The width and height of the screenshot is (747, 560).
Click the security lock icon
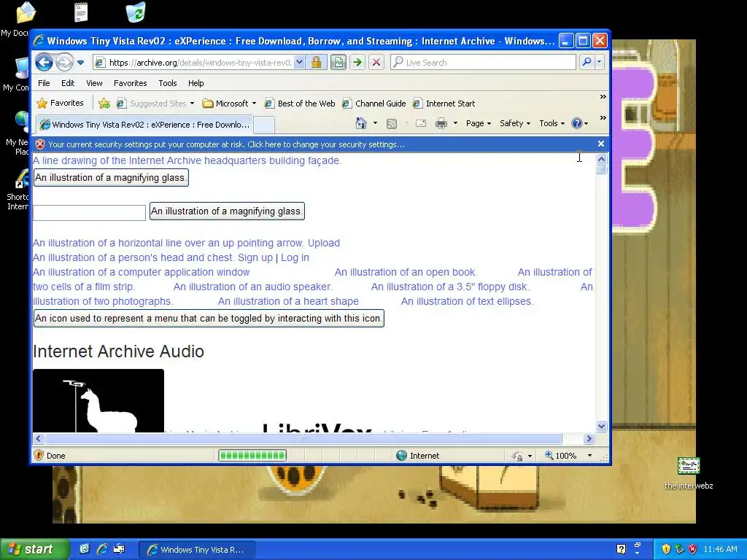[316, 63]
